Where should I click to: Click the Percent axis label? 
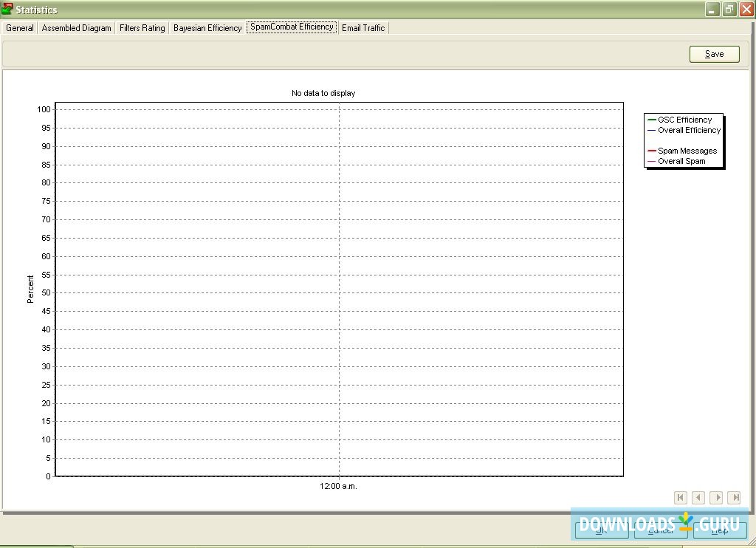click(x=30, y=289)
